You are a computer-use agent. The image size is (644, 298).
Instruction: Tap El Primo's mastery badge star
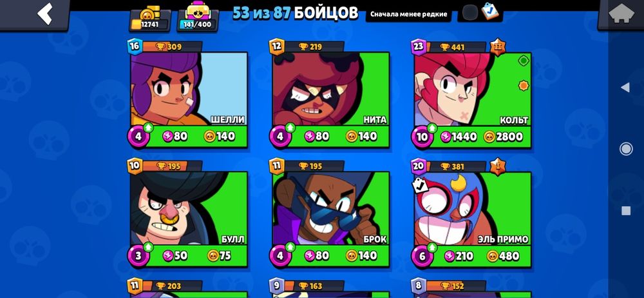pyautogui.click(x=498, y=166)
